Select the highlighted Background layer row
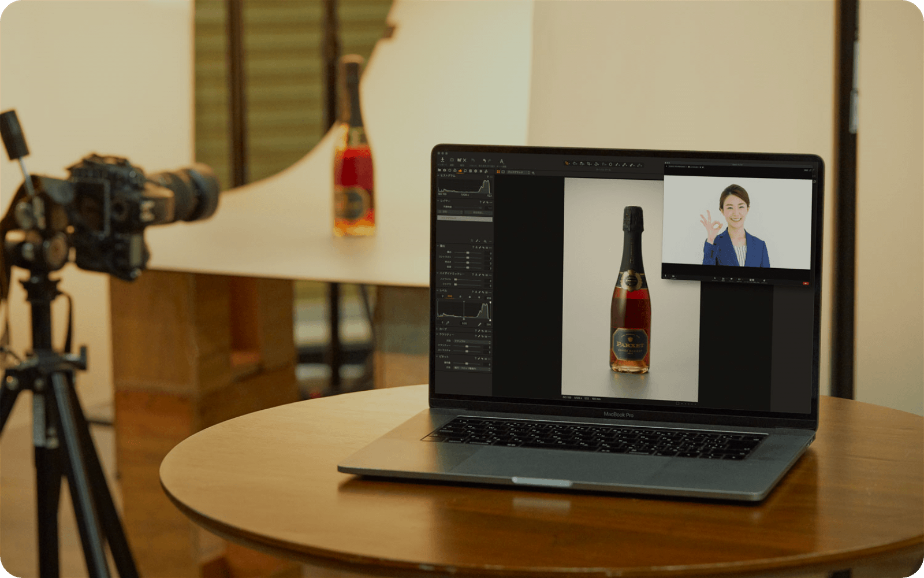The height and width of the screenshot is (578, 924). (465, 218)
